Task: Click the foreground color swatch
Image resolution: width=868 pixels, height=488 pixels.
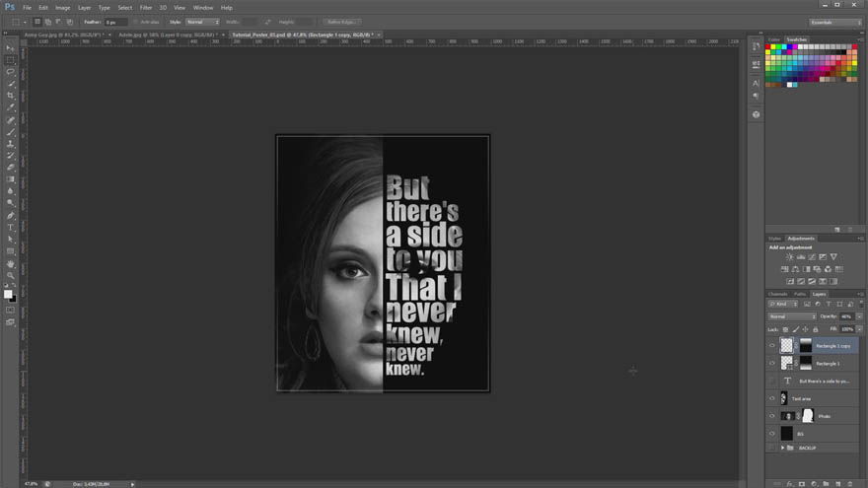Action: click(x=8, y=294)
